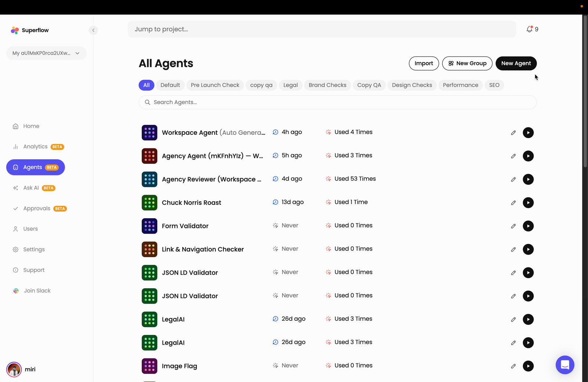Viewport: 588px width, 382px height.
Task: Open Chuck Norris Roast green dotted icon
Action: point(150,203)
